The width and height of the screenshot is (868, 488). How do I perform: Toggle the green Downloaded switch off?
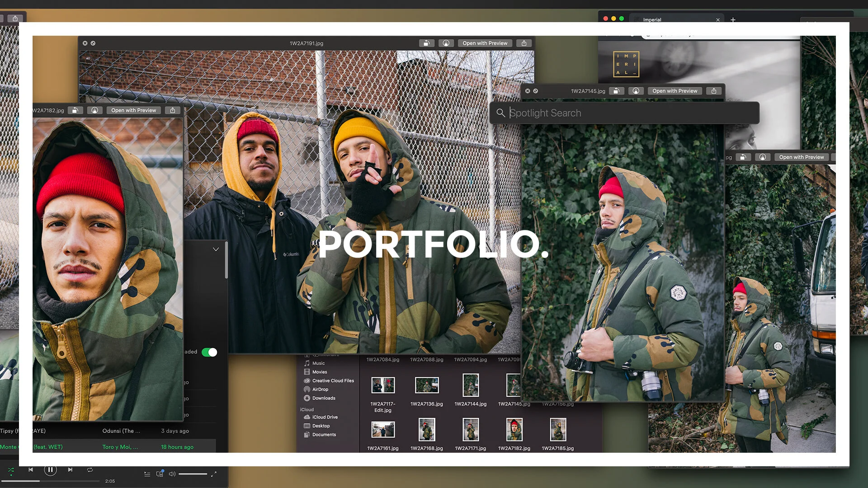point(209,352)
